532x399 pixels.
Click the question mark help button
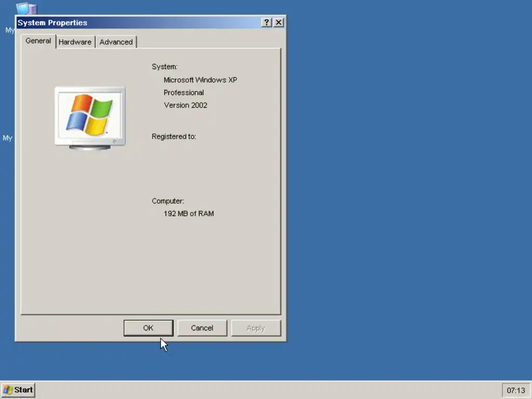(267, 22)
